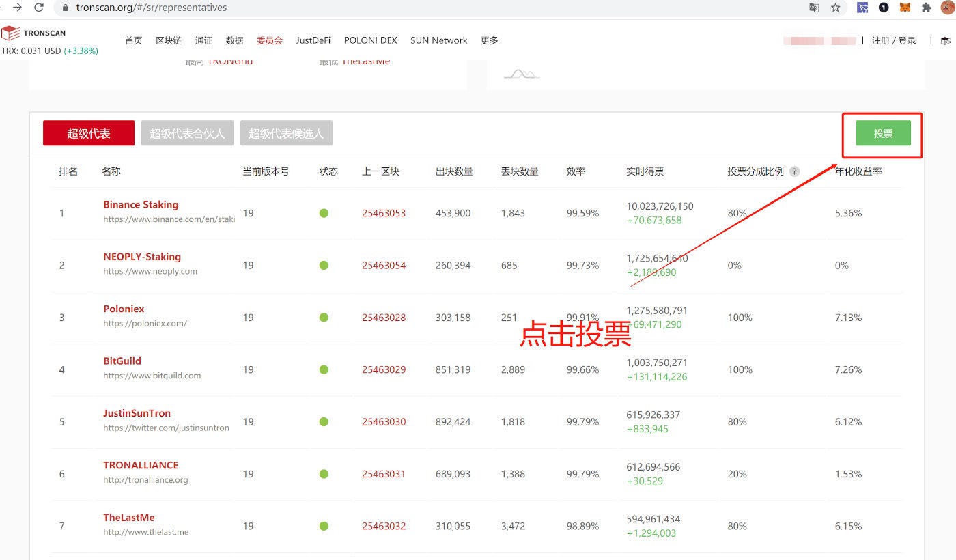Select the 超级代表 tab
The height and width of the screenshot is (560, 956).
coord(89,133)
